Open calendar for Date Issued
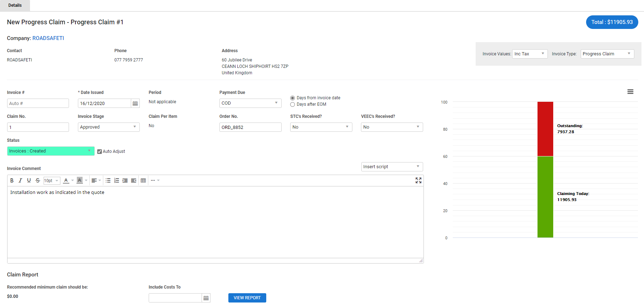644x305 pixels. 135,103
